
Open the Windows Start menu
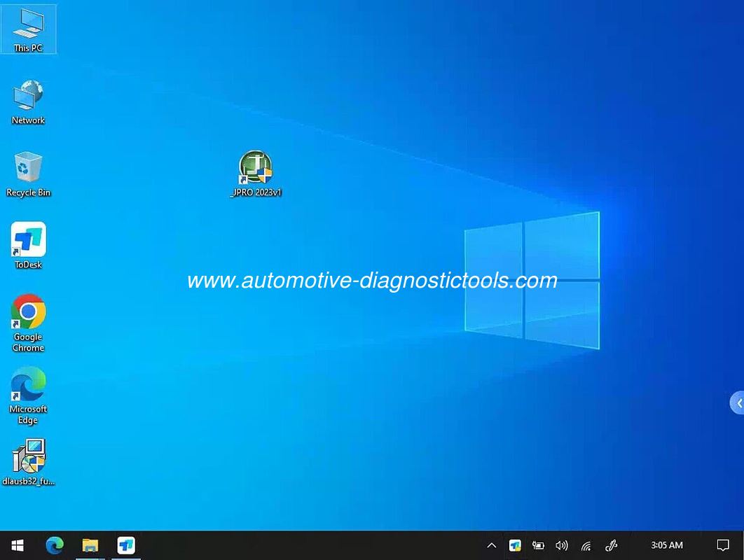[18, 545]
